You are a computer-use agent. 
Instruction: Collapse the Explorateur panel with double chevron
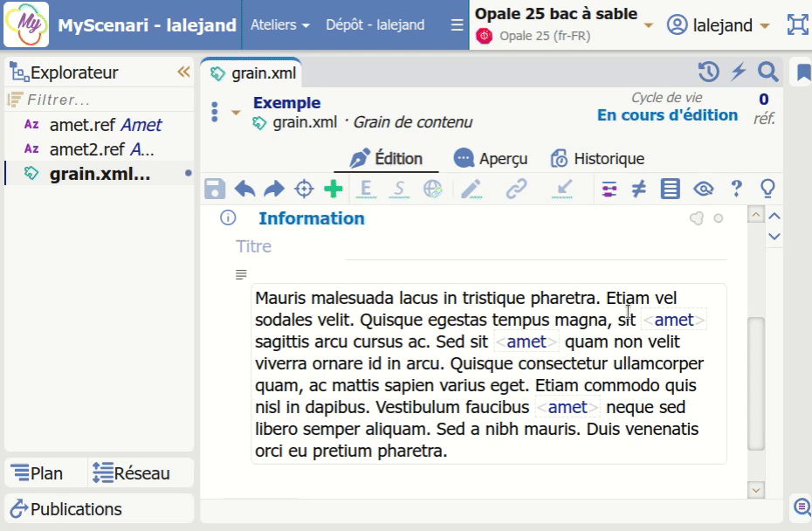pyautogui.click(x=183, y=72)
